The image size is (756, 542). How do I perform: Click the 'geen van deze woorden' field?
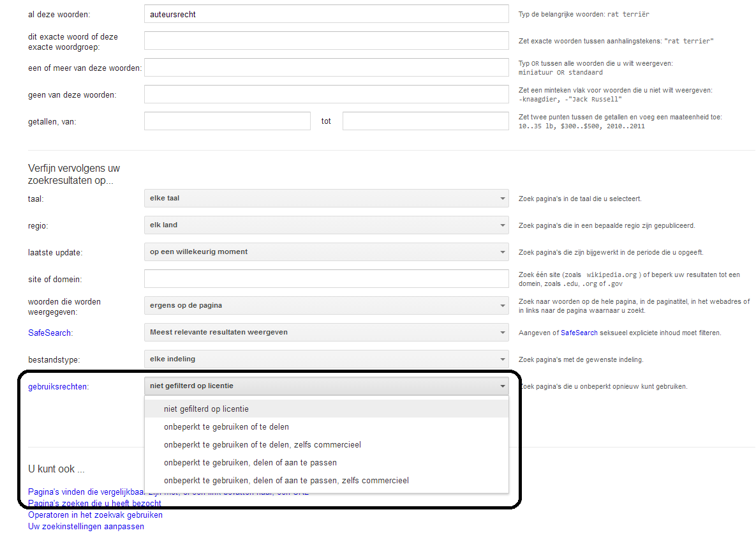point(326,94)
